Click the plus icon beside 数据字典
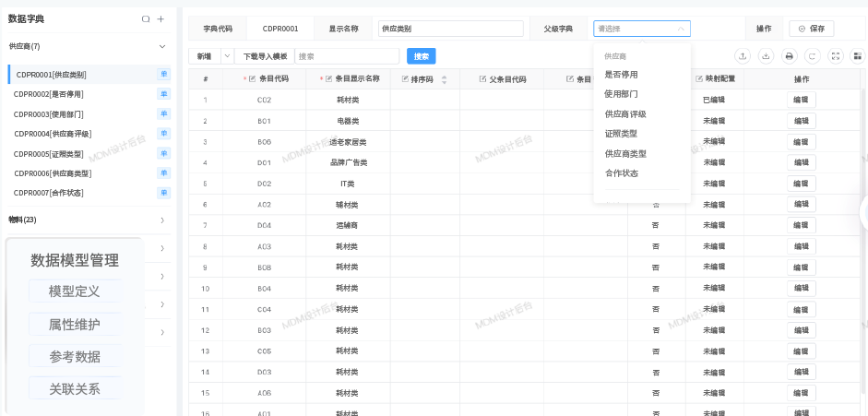The height and width of the screenshot is (416, 868). (x=161, y=18)
